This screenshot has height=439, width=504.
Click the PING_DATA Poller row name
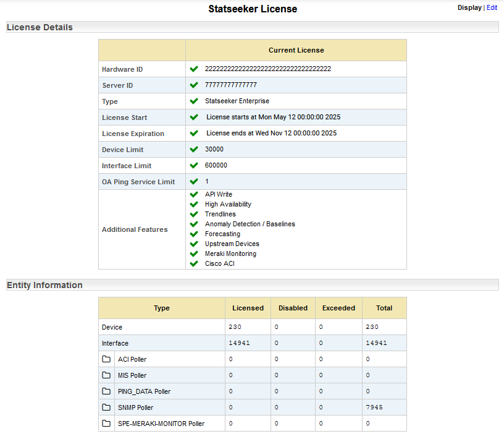[x=144, y=391]
